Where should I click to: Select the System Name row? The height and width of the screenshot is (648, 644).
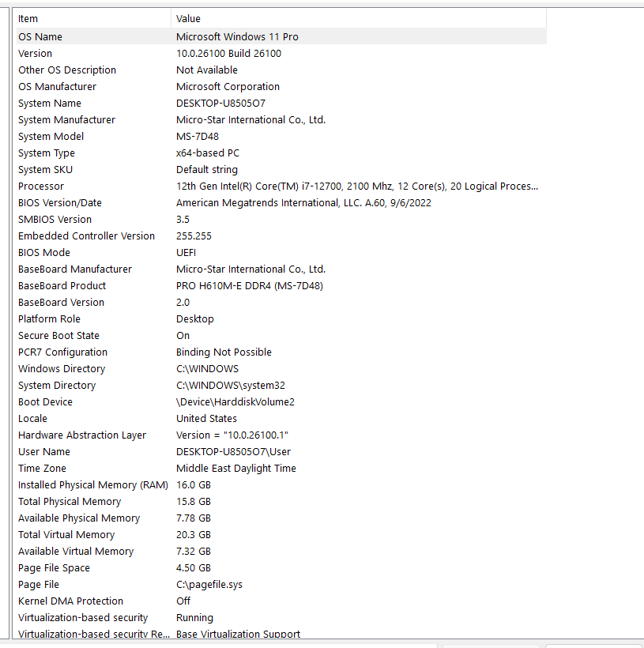pyautogui.click(x=281, y=103)
